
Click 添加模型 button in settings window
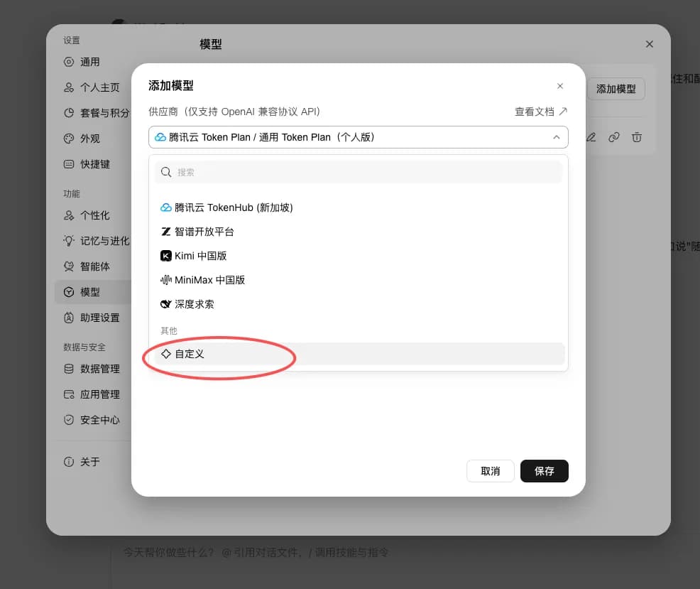click(x=616, y=89)
